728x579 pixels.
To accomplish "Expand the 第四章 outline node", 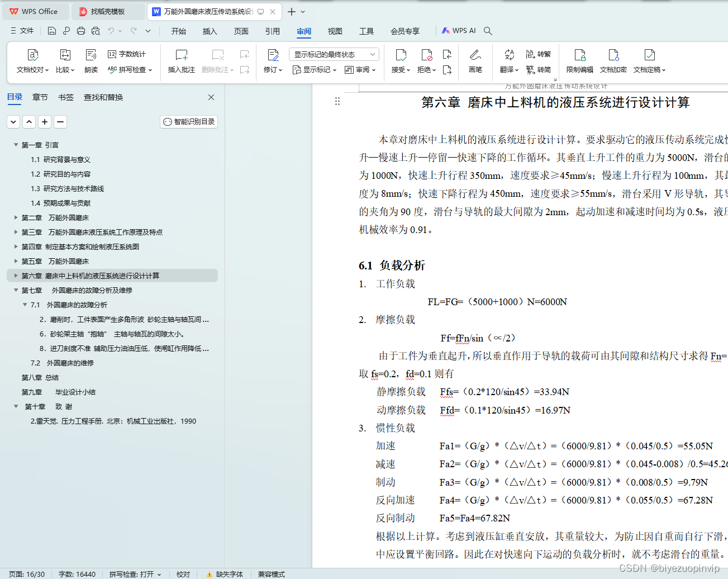I will click(16, 246).
